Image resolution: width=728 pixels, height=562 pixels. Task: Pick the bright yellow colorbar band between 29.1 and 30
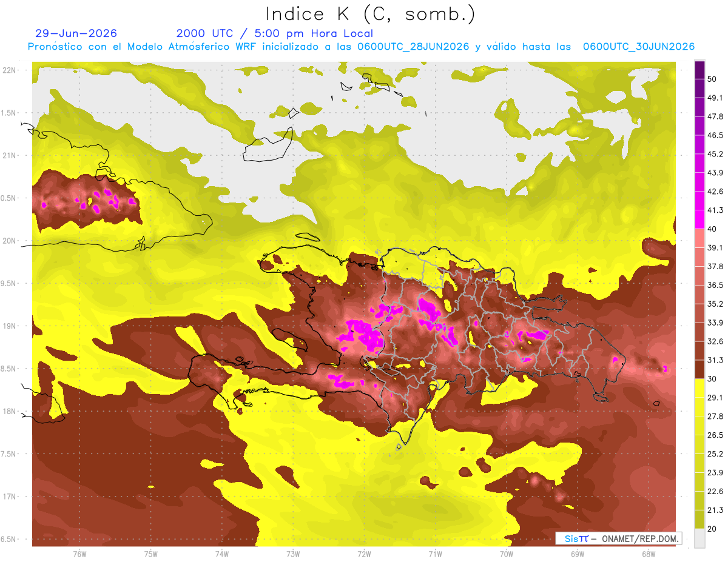click(x=699, y=388)
